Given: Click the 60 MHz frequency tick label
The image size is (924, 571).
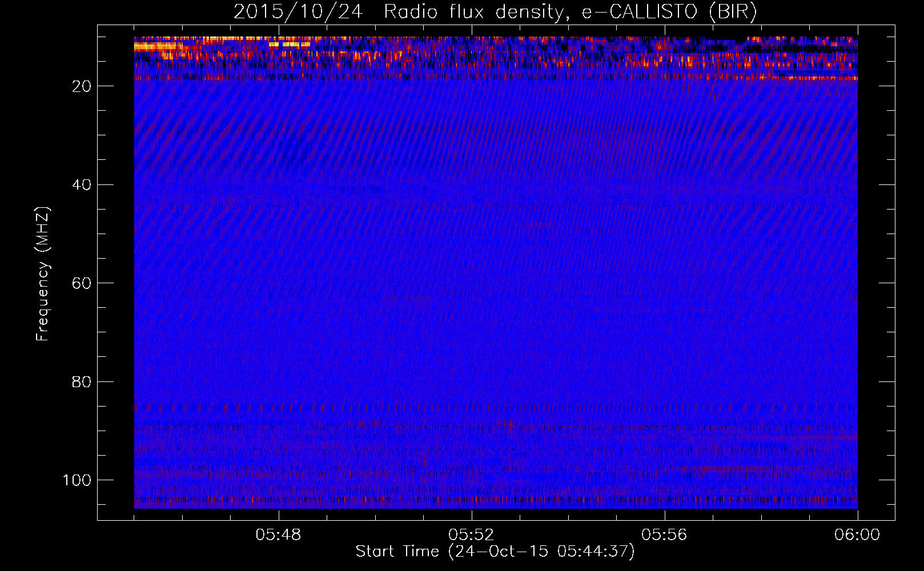Looking at the screenshot, I should pyautogui.click(x=82, y=283).
